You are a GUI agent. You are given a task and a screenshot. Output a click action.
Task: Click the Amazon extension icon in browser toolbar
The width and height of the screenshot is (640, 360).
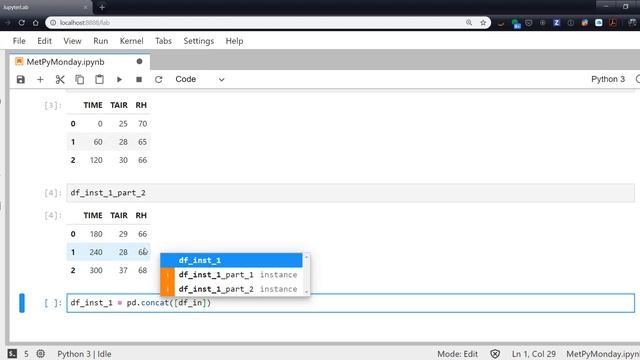click(501, 23)
